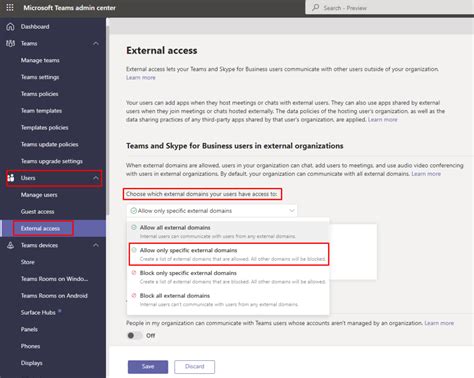
Task: Open Surface Hubs page
Action: (x=38, y=313)
